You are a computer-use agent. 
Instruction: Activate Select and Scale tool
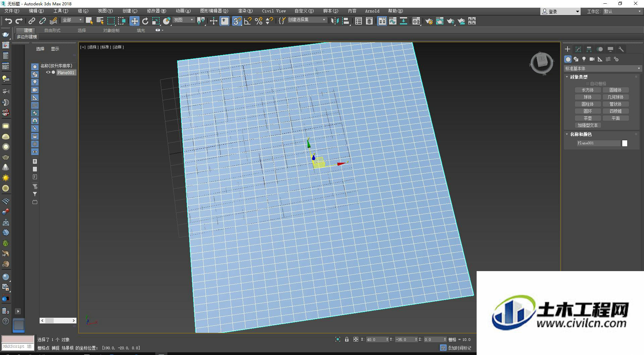[x=156, y=21]
